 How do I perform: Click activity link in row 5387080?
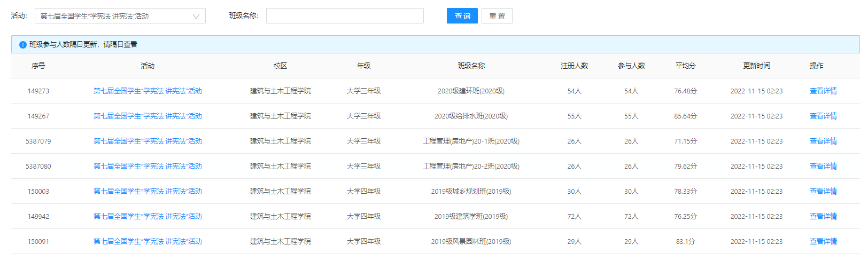[148, 166]
